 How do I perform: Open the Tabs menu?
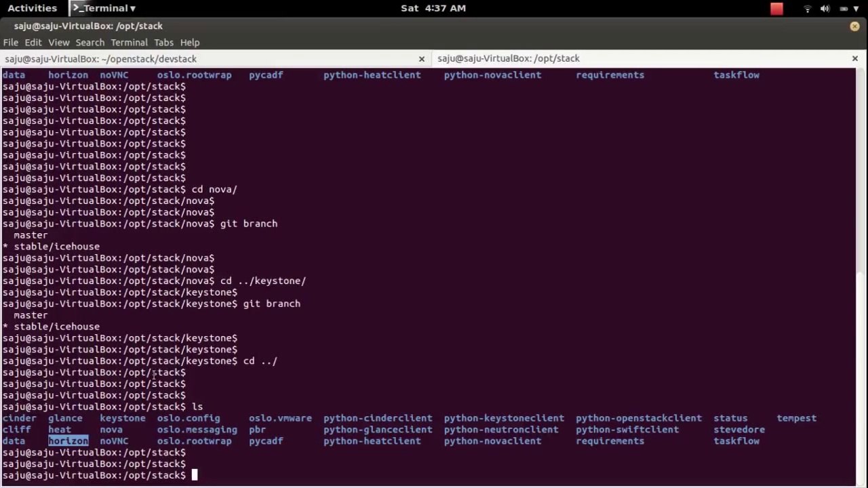(163, 42)
